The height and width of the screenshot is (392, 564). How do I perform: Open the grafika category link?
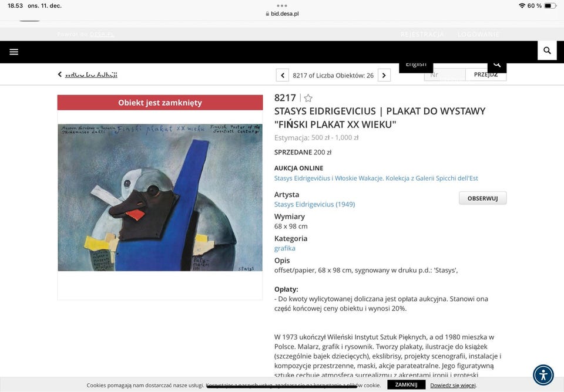pos(284,248)
